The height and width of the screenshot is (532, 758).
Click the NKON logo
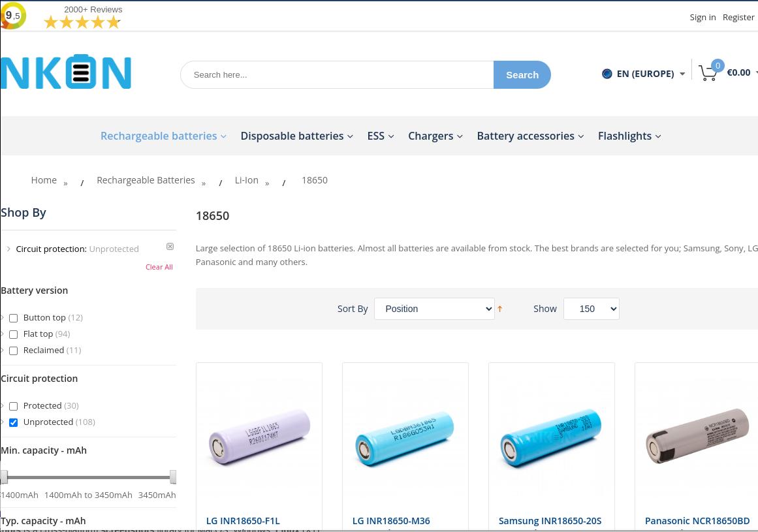coord(66,72)
